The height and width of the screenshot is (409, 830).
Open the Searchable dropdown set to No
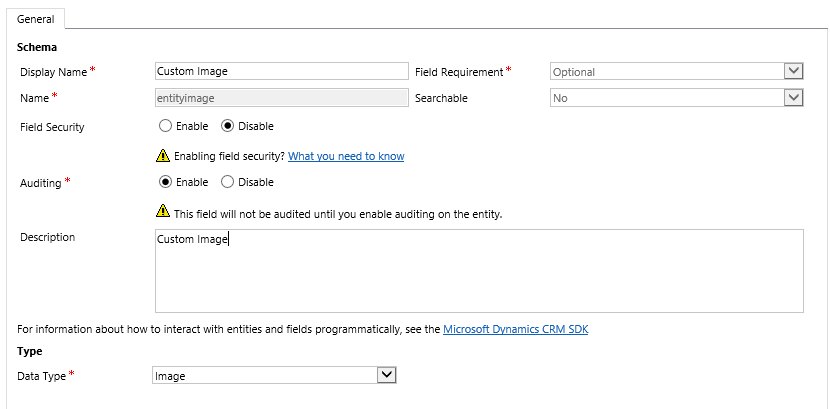(x=676, y=98)
